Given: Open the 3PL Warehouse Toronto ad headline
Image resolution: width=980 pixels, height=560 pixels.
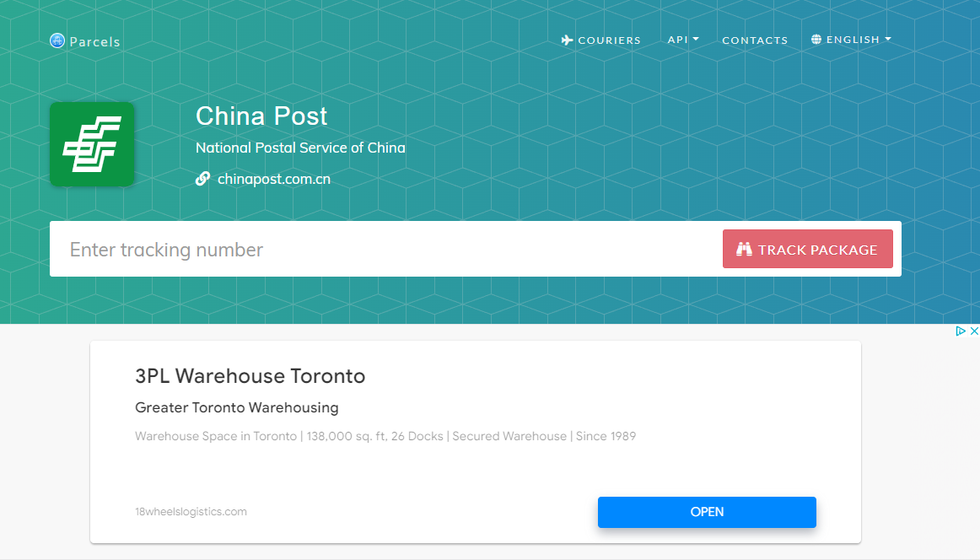Looking at the screenshot, I should point(250,376).
